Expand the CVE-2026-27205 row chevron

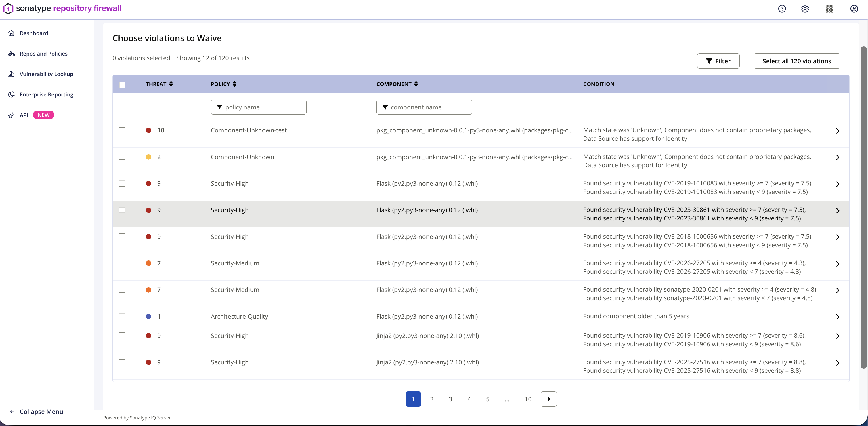pyautogui.click(x=837, y=264)
